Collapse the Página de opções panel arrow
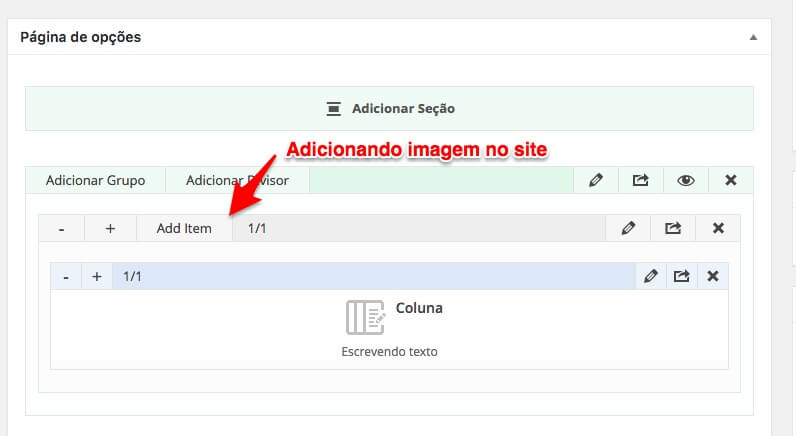Image resolution: width=796 pixels, height=436 pixels. click(752, 37)
